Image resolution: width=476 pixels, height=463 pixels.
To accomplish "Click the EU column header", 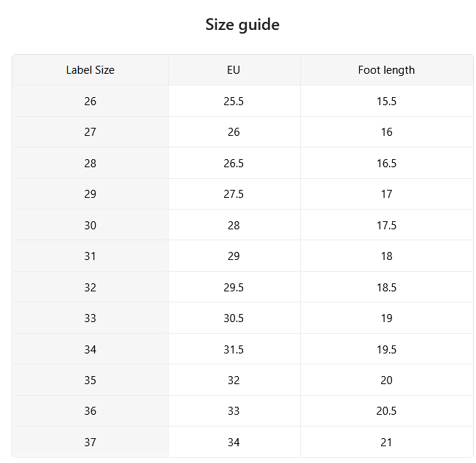I will pos(234,70).
